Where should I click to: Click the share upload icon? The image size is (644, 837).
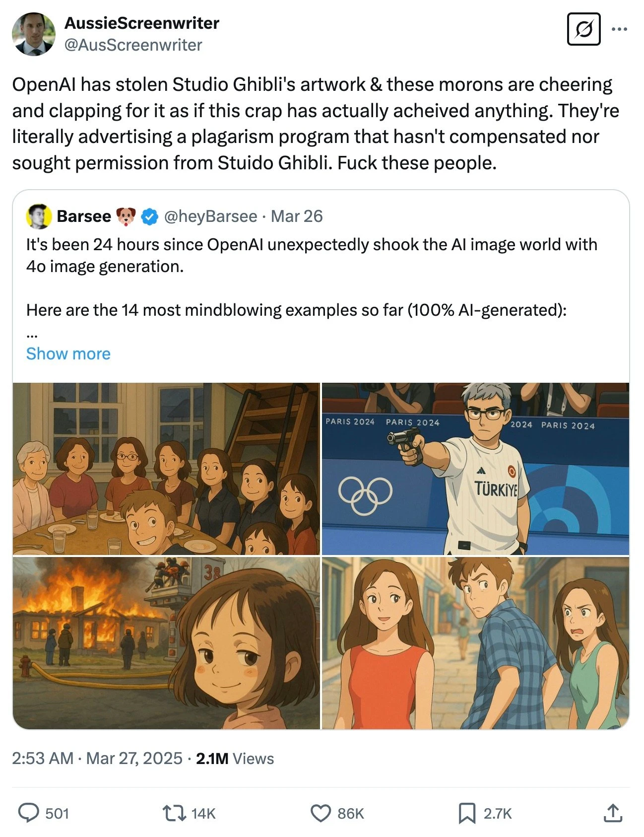coord(613,813)
